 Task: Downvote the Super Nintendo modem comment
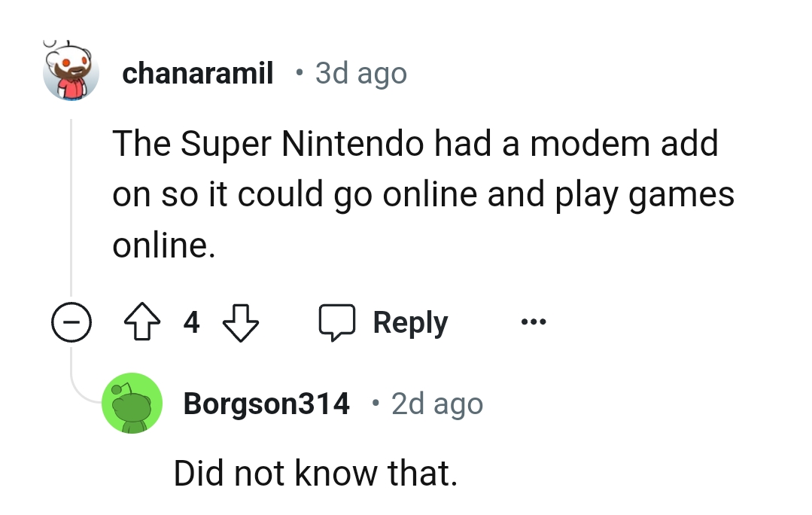point(242,324)
